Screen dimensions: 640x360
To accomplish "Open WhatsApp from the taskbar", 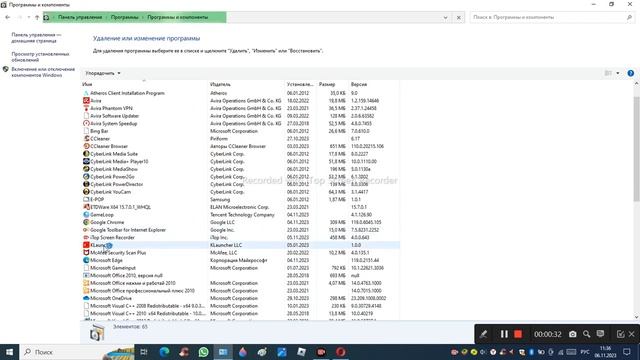I will tap(203, 352).
